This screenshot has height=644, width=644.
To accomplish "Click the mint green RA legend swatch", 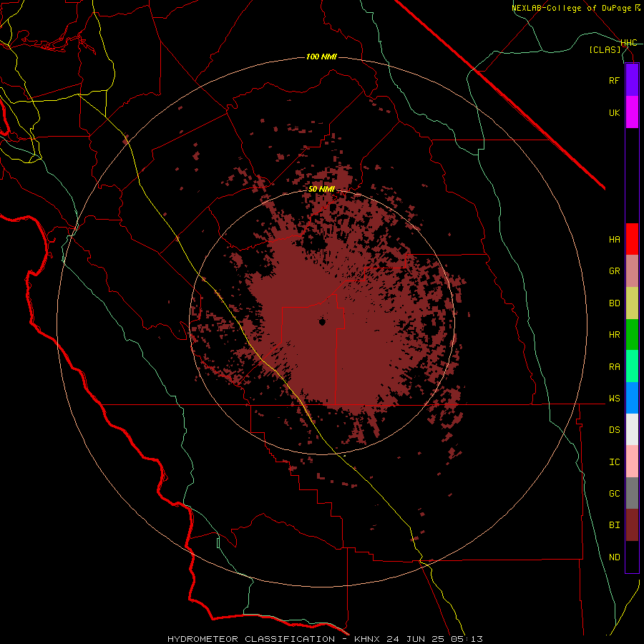I will coord(632,366).
